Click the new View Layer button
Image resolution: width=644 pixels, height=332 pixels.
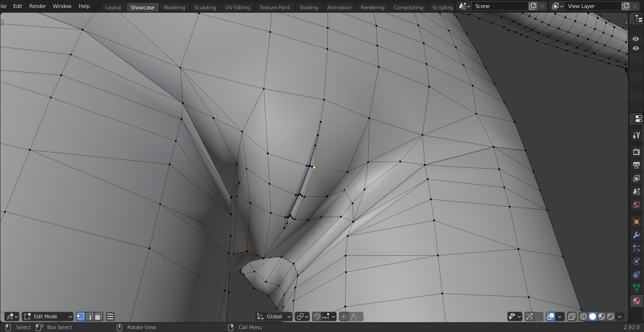[626, 6]
